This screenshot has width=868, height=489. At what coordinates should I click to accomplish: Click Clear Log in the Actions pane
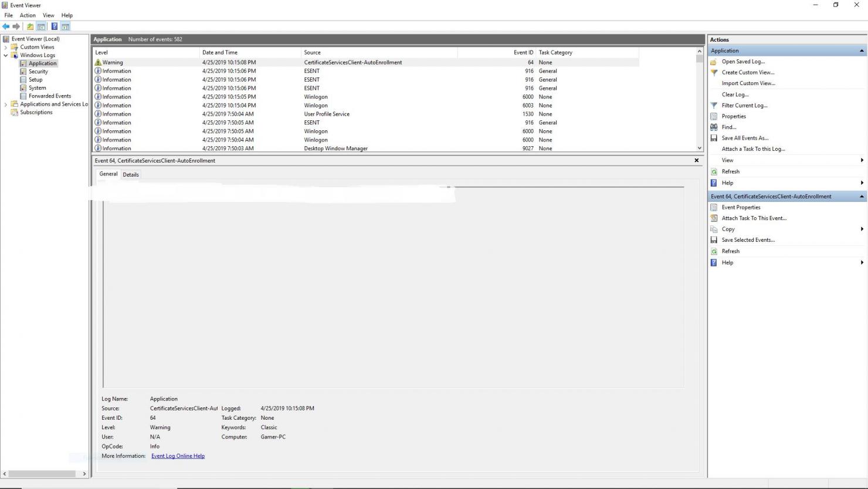(735, 95)
